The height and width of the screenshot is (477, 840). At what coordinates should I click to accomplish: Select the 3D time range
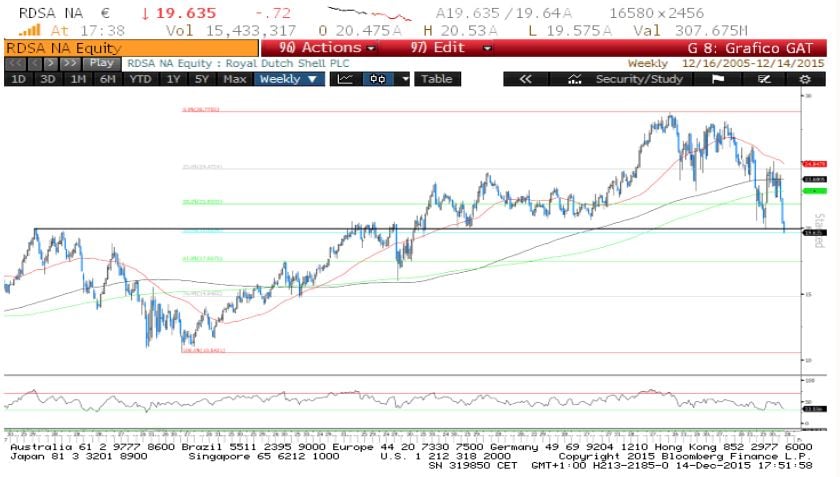coord(48,79)
